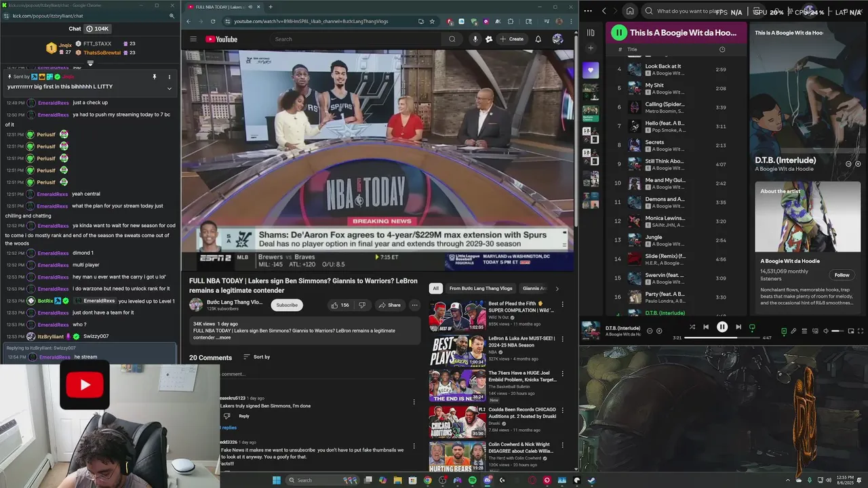Show more filter chips with right arrow
This screenshot has height=488, width=868.
(557, 289)
